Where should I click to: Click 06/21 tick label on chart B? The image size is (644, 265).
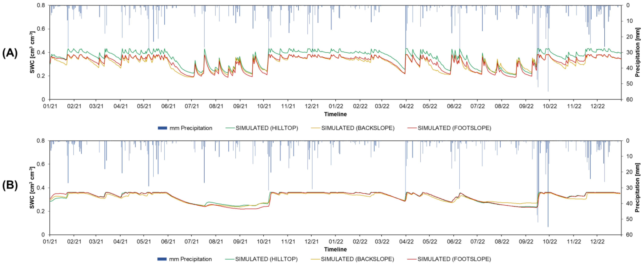tap(168, 242)
